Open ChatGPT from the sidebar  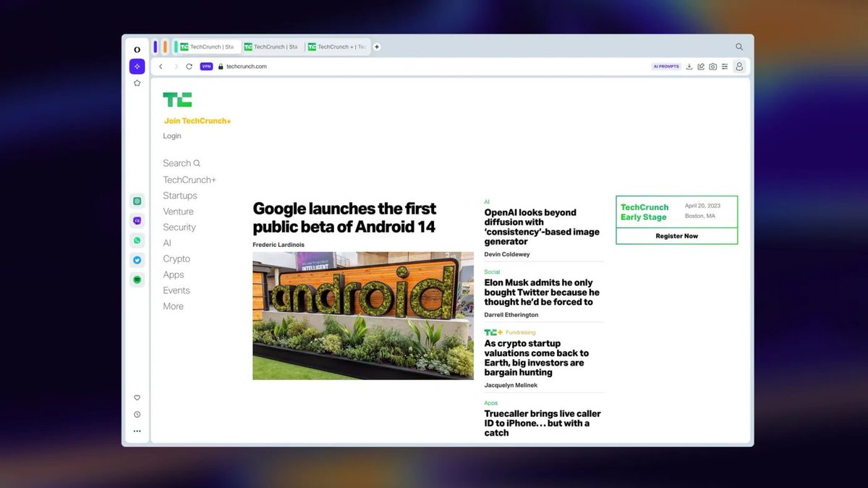click(137, 201)
